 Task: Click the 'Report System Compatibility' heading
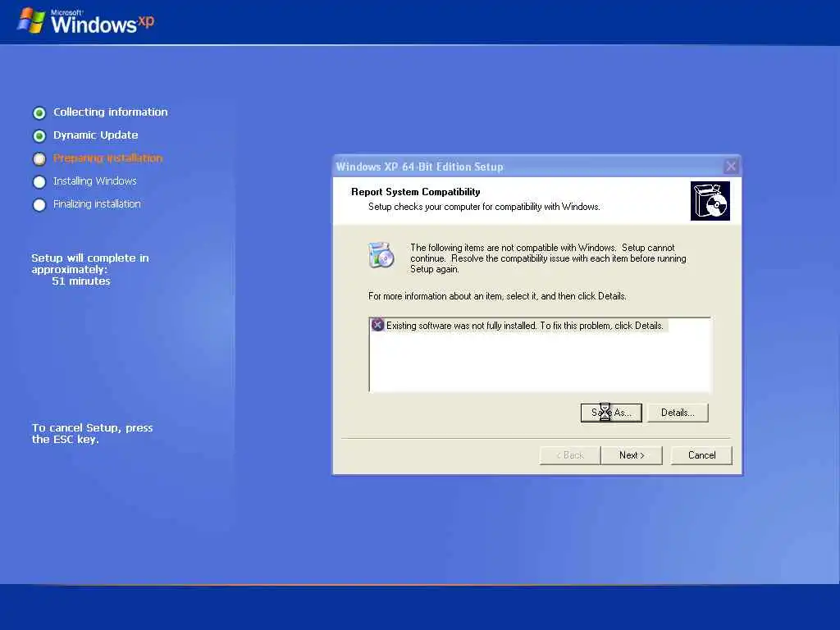pos(416,192)
